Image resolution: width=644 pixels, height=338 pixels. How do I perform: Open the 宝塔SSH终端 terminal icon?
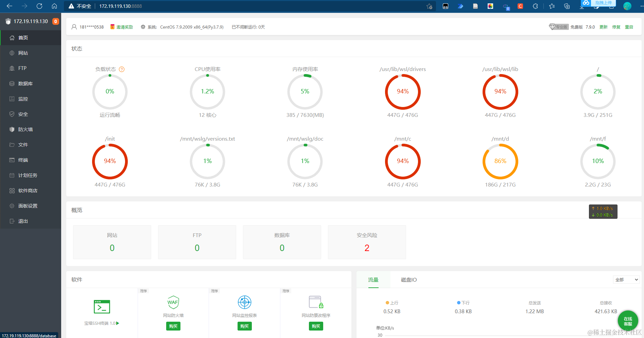click(x=102, y=307)
